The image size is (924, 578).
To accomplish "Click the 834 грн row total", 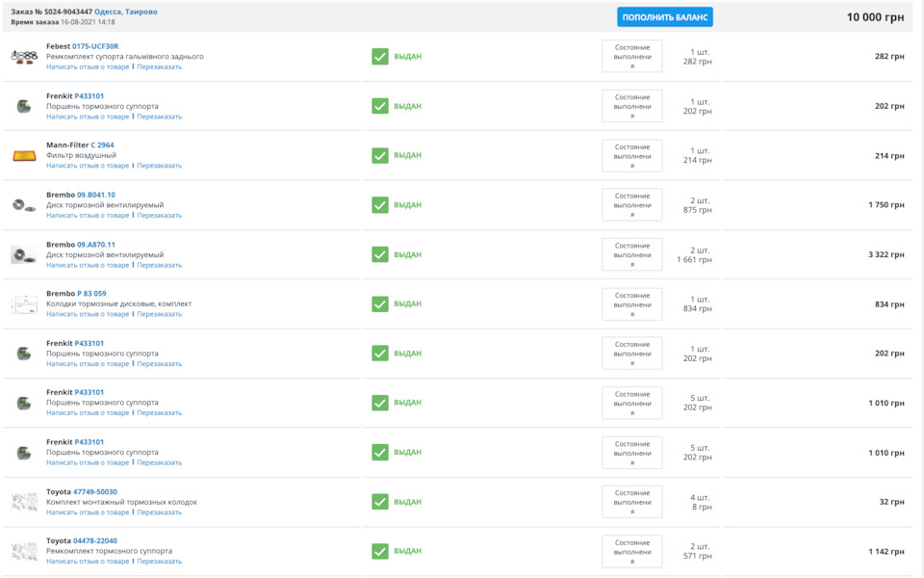I will coord(889,304).
